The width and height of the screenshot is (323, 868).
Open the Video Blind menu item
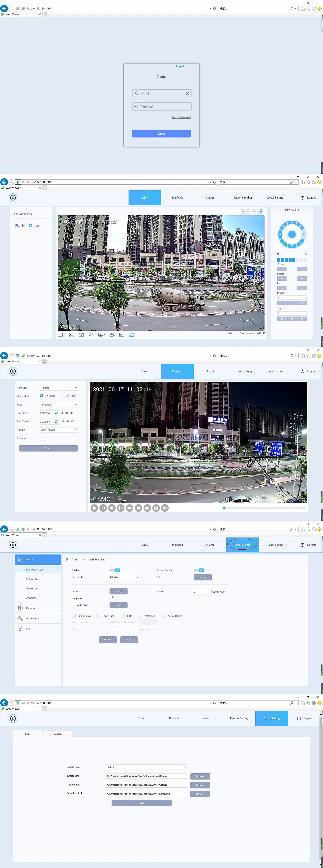[x=33, y=579]
